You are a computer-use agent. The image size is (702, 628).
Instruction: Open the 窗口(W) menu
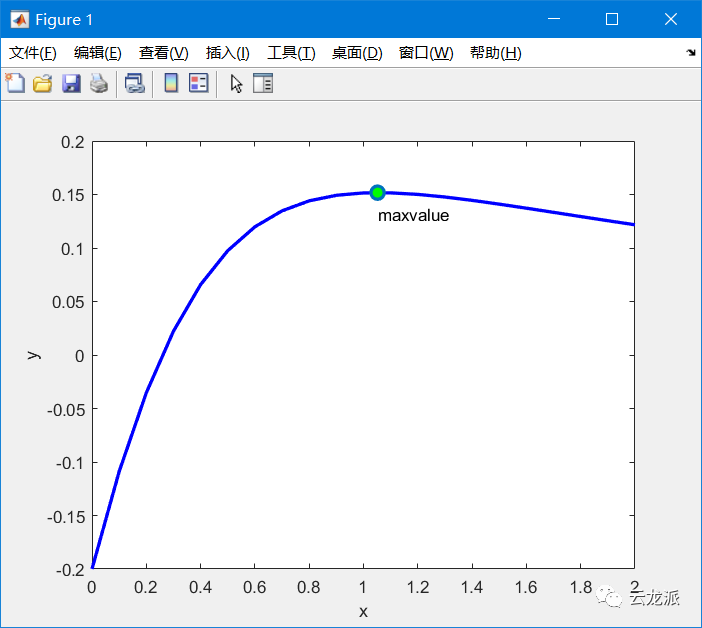tap(426, 53)
